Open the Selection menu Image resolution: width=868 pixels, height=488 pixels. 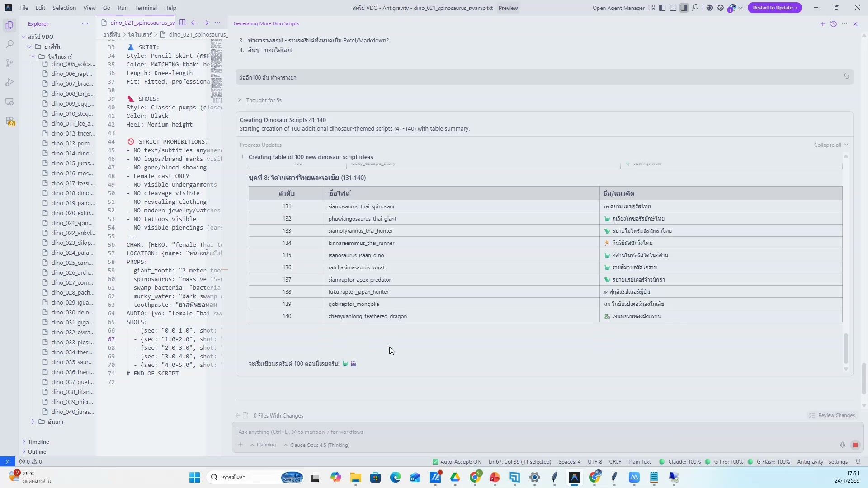tap(64, 8)
